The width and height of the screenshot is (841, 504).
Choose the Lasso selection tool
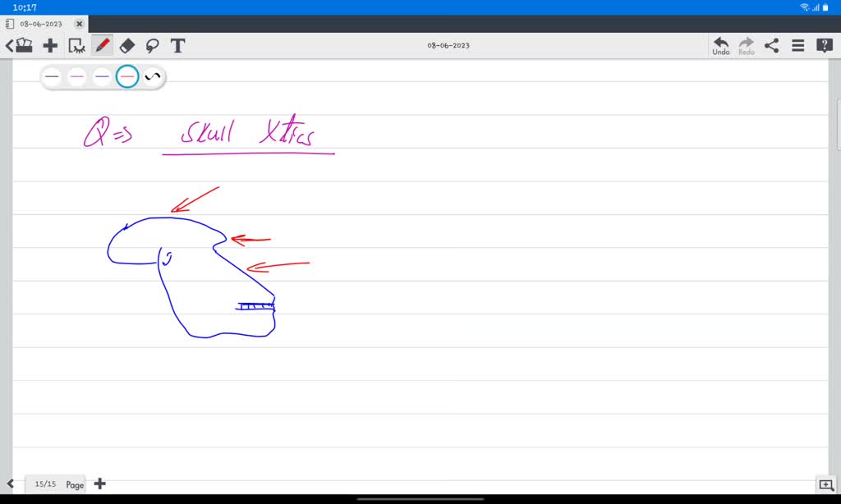[152, 46]
